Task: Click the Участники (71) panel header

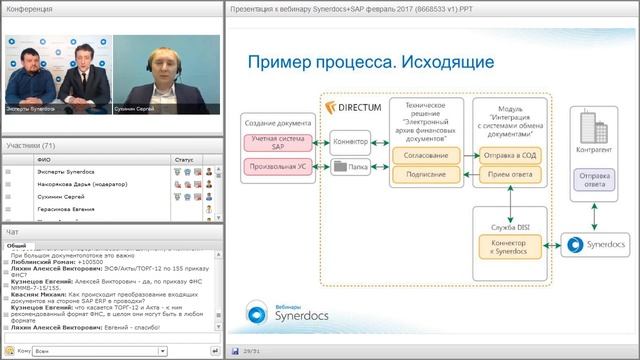Action: click(112, 145)
